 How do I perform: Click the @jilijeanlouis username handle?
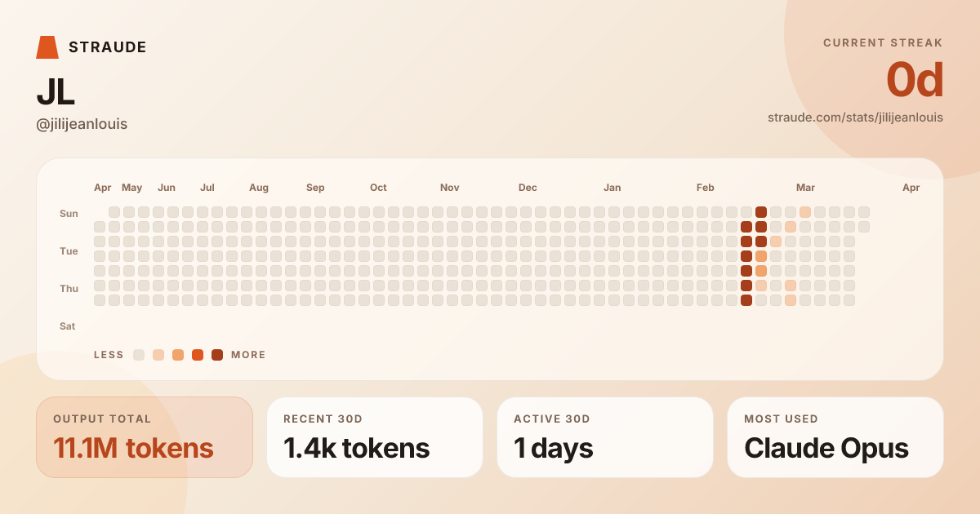(82, 124)
